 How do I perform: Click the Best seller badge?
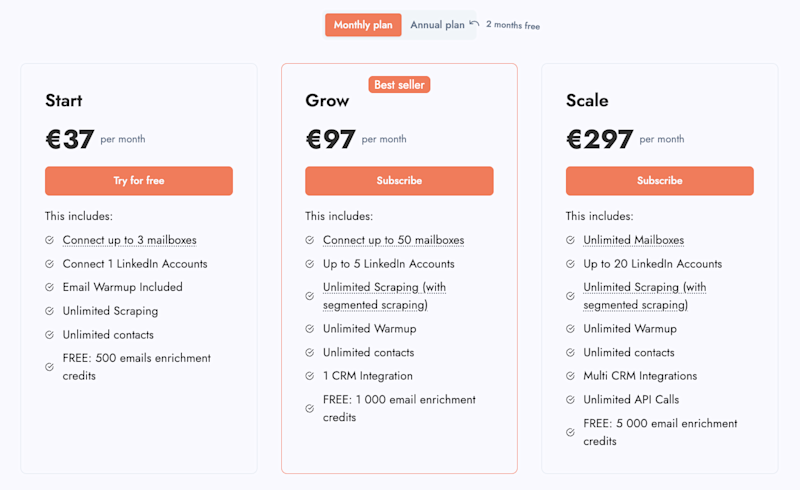point(399,85)
